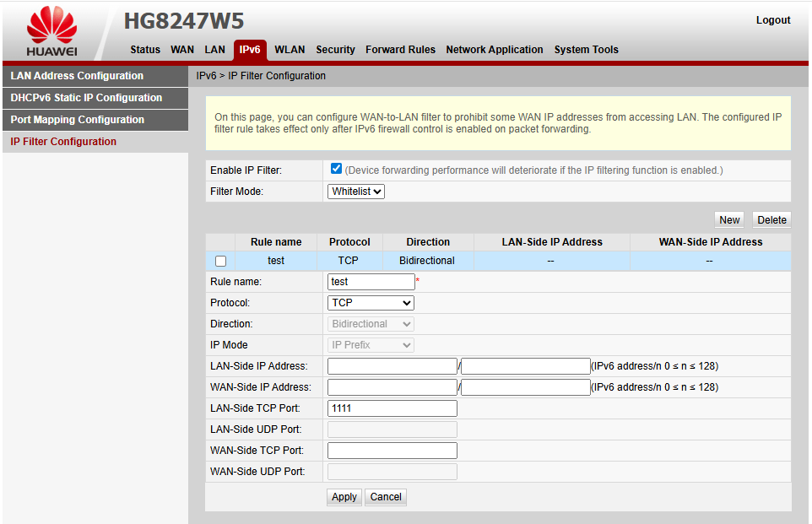812x524 pixels.
Task: Click the TCP cell in the rule row
Action: tap(349, 261)
